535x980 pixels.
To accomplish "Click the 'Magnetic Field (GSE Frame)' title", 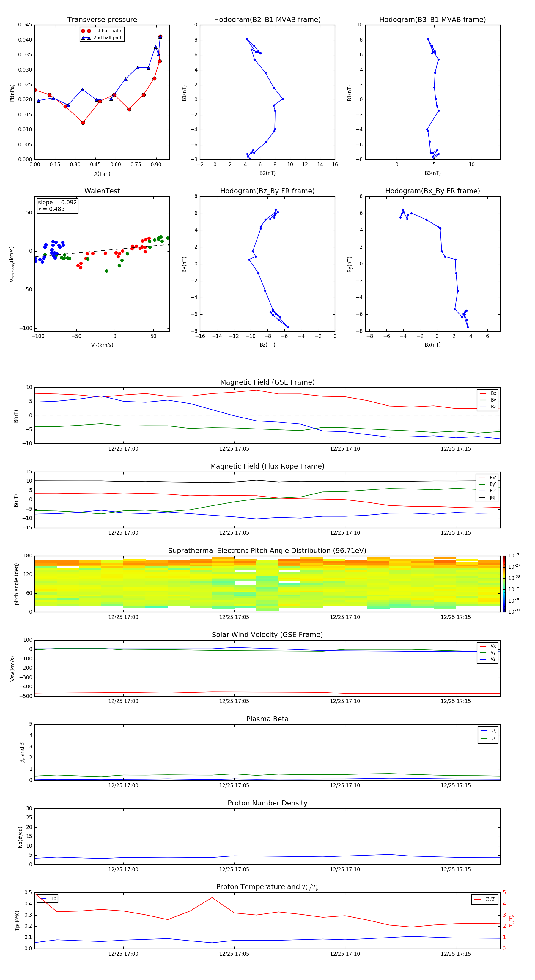I will [267, 382].
